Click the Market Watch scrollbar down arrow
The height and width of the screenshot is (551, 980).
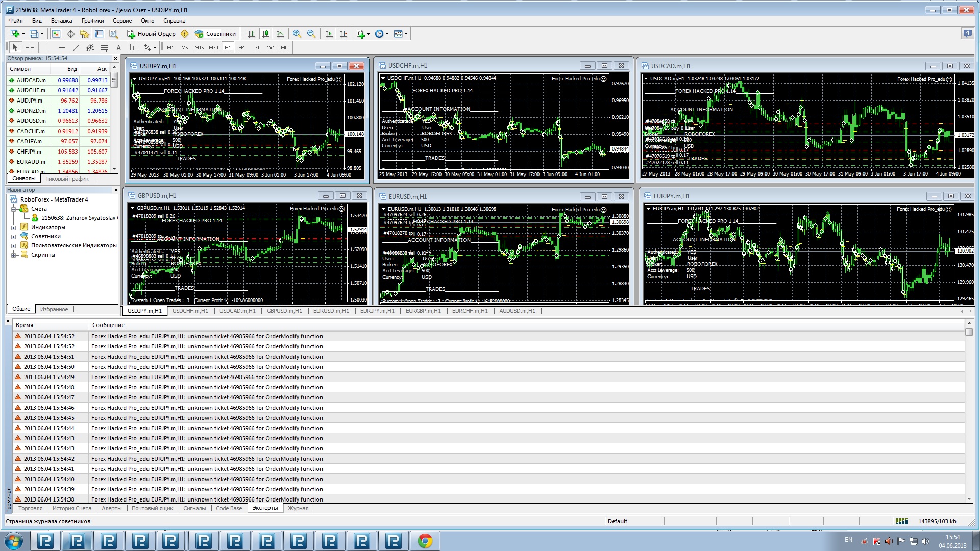click(x=114, y=169)
